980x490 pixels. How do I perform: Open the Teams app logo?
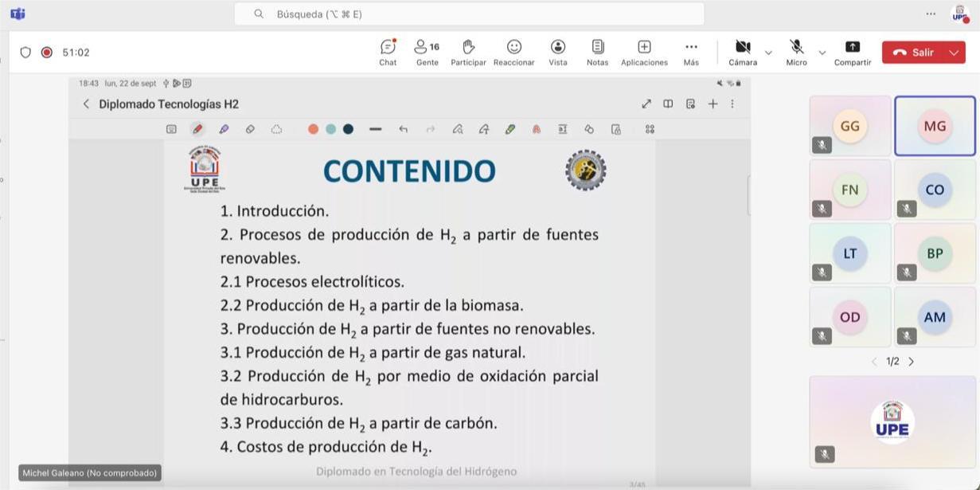tap(18, 14)
